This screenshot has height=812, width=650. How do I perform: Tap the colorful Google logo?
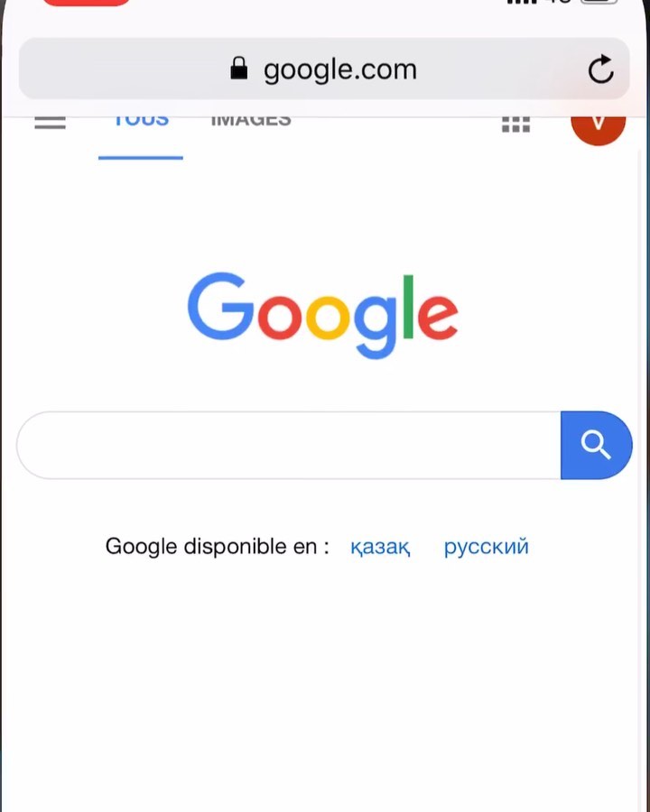point(323,315)
